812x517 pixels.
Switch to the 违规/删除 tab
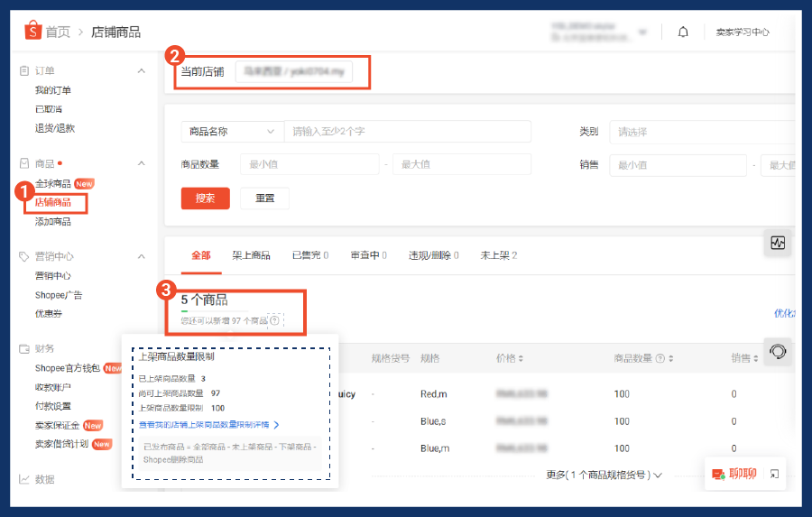pos(433,254)
